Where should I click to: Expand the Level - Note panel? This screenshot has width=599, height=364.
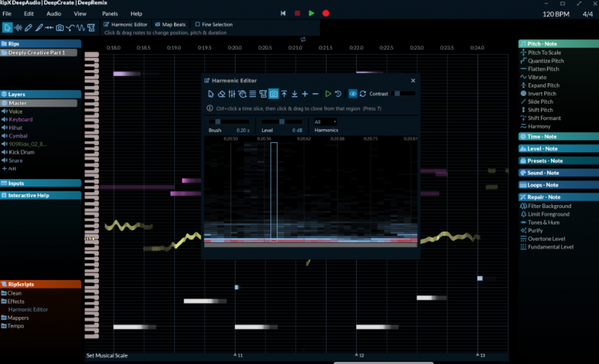558,149
